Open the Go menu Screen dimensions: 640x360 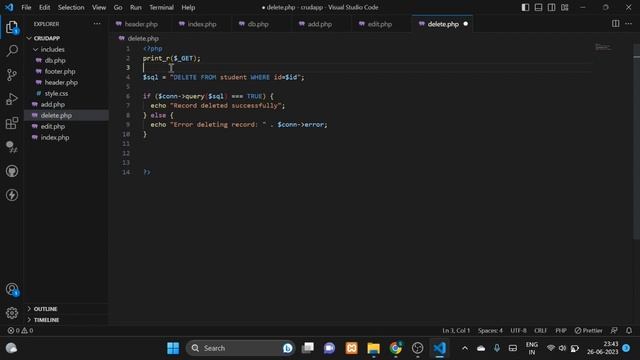tap(118, 7)
